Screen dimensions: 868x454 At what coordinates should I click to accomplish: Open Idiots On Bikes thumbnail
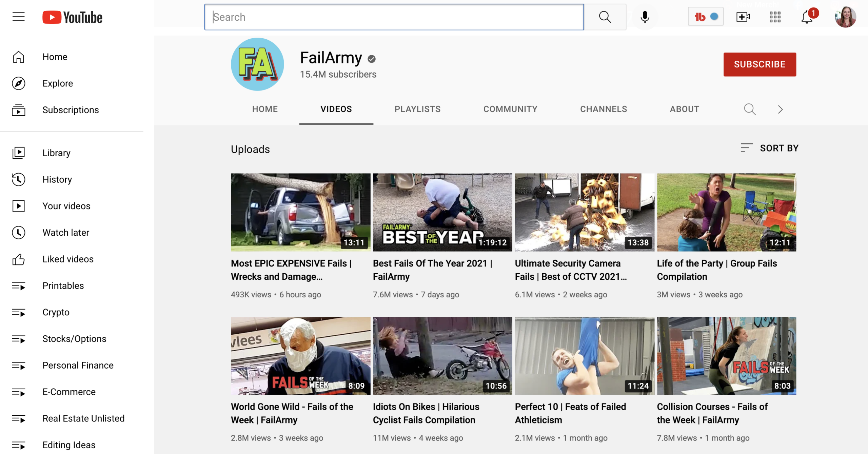click(442, 356)
